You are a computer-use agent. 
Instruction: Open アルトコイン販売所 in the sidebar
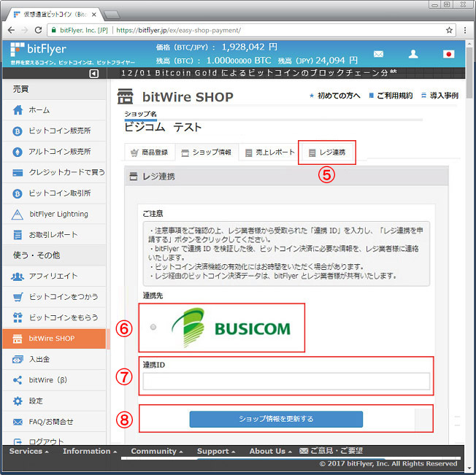coord(54,151)
